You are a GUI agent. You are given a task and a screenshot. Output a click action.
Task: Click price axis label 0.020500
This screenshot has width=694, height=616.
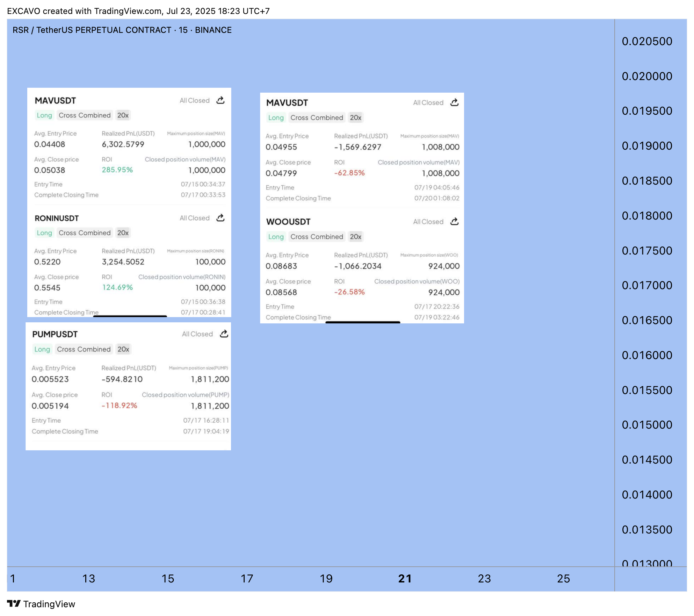click(x=647, y=41)
